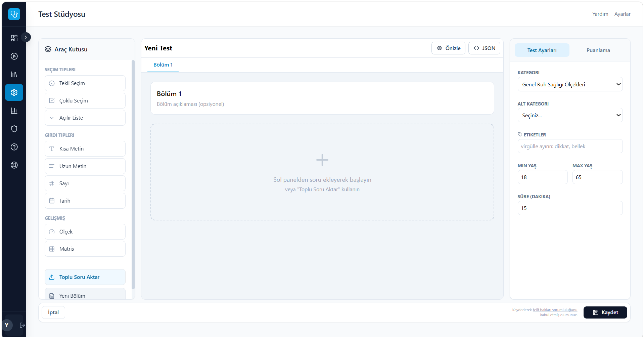Expand the sidebar with chevron arrow
Viewport: 644px width, 337px height.
coord(26,37)
